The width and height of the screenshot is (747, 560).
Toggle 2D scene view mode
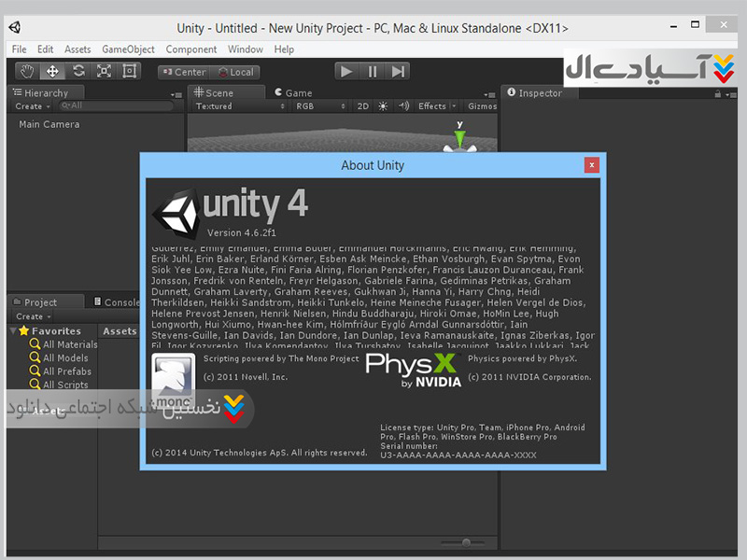[x=363, y=106]
